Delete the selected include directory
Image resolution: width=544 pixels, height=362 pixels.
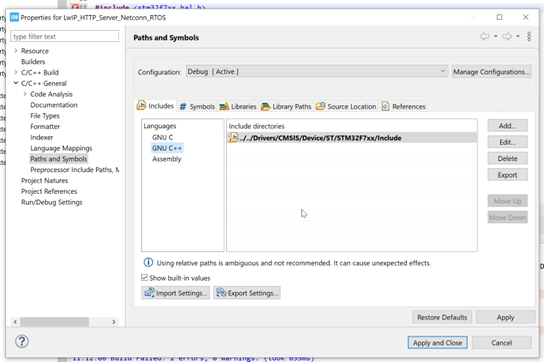point(507,158)
